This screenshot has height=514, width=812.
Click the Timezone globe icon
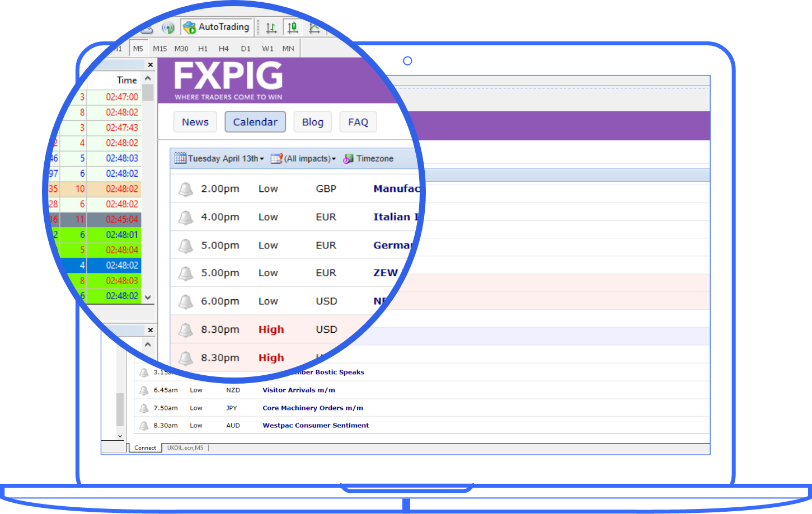coord(349,158)
